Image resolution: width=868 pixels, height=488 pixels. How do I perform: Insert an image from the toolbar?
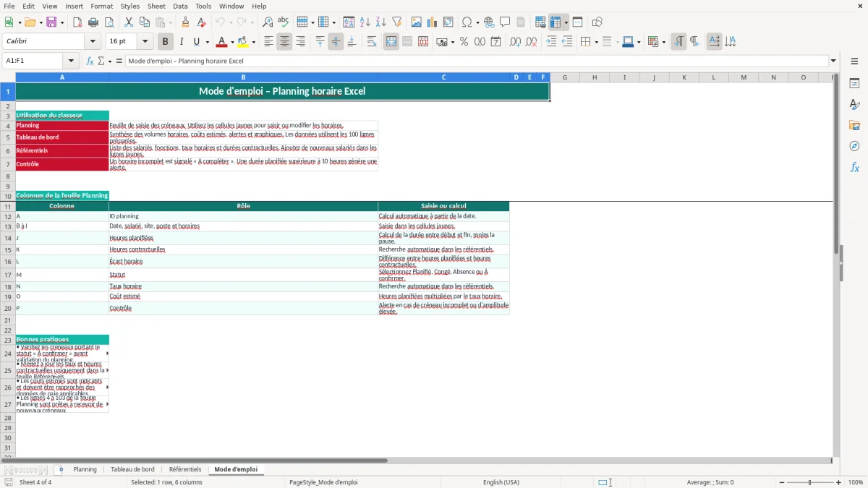[x=417, y=22]
